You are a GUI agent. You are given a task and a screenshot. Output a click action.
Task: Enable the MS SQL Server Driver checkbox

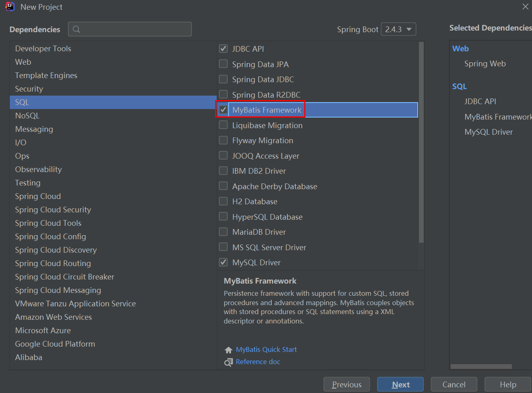(223, 247)
